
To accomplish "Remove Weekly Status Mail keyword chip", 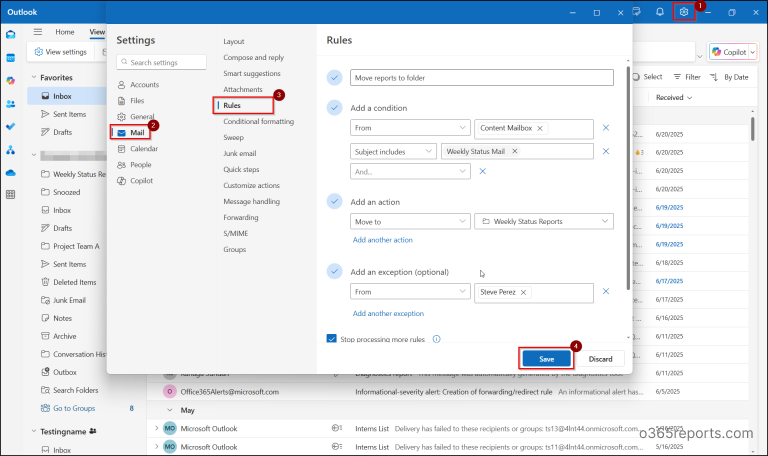I will coord(515,151).
